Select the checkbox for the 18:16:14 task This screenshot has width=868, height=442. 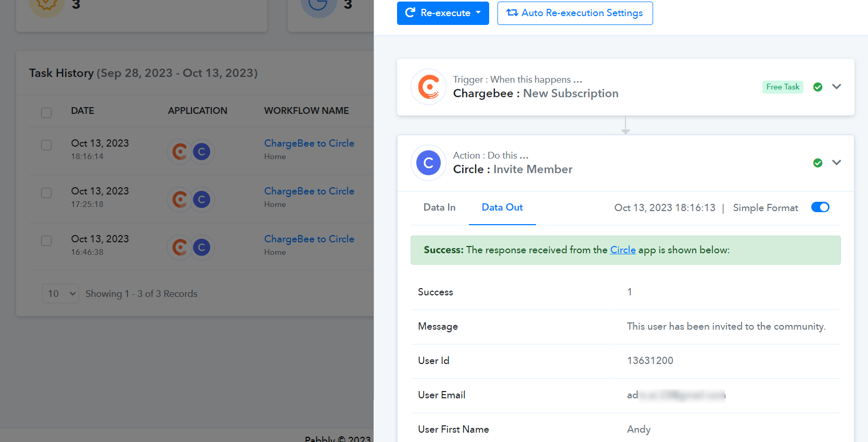(x=46, y=145)
